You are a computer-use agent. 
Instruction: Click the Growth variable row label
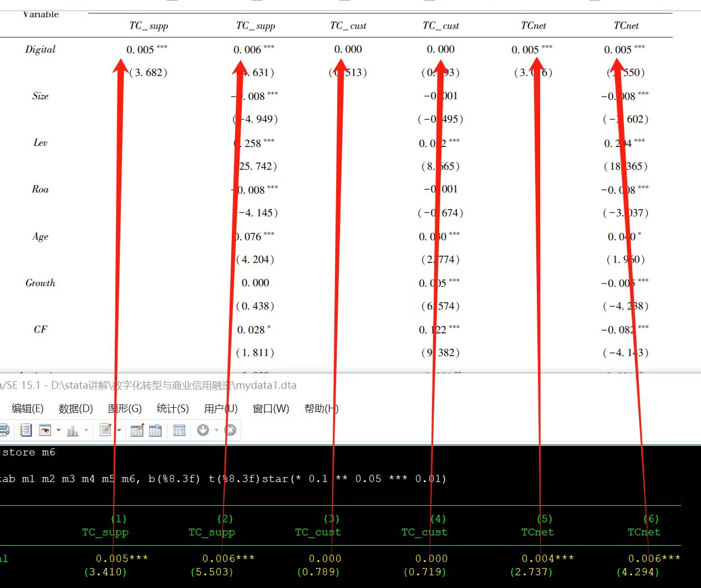[x=40, y=283]
